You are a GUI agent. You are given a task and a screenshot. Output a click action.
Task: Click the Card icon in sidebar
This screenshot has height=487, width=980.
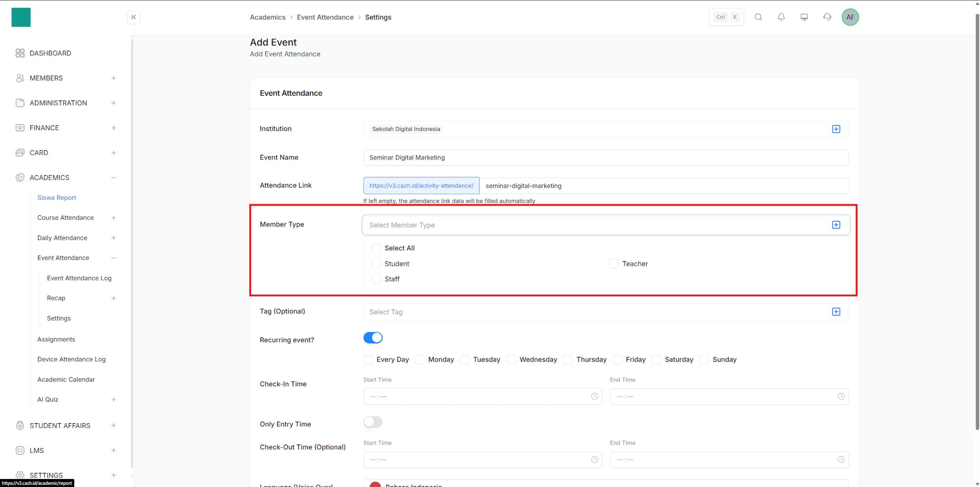tap(20, 153)
